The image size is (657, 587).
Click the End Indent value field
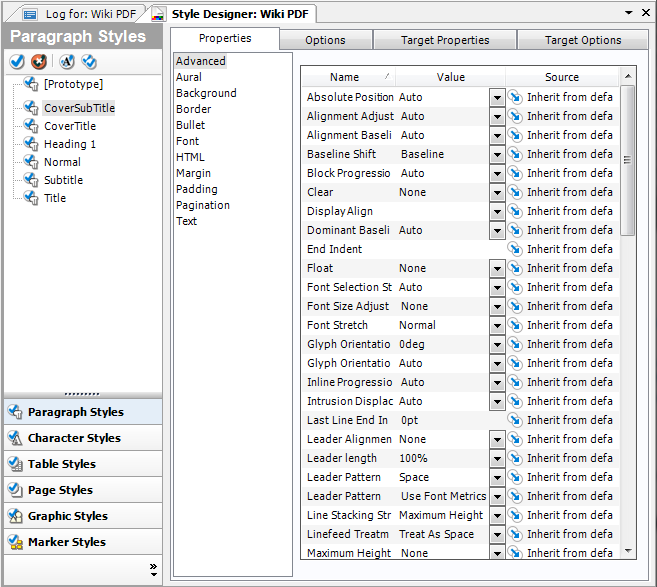(445, 249)
